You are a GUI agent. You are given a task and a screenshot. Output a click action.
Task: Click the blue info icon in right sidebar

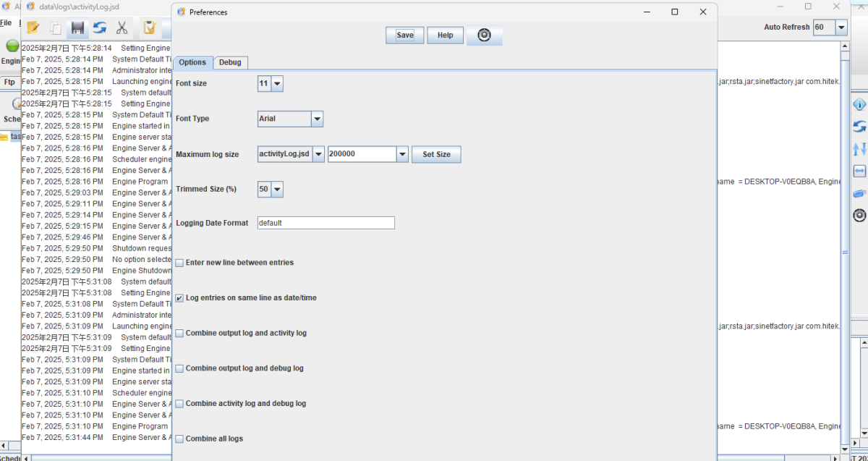click(x=859, y=104)
